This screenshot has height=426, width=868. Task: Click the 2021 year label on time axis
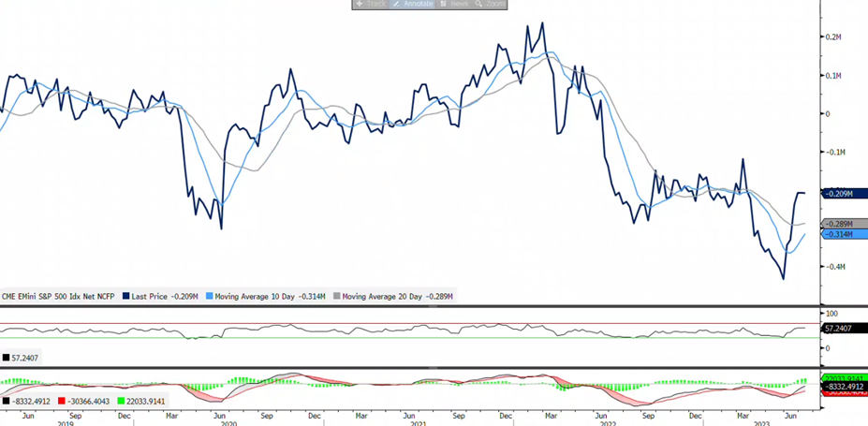point(418,422)
